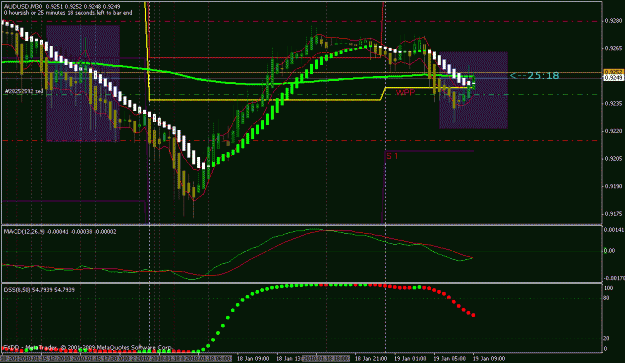Click the highlighted 2010.01.18 18:00 time marker
This screenshot has height=363, width=625.
[326, 359]
